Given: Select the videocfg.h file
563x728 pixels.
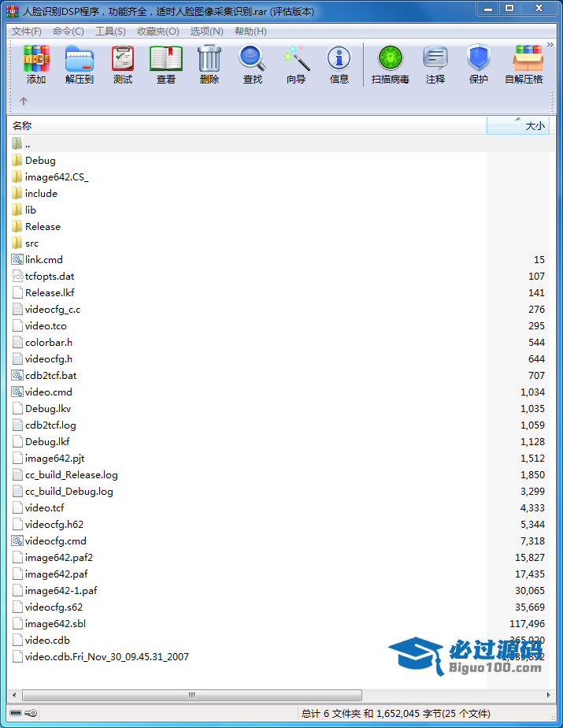Looking at the screenshot, I should coord(281,359).
